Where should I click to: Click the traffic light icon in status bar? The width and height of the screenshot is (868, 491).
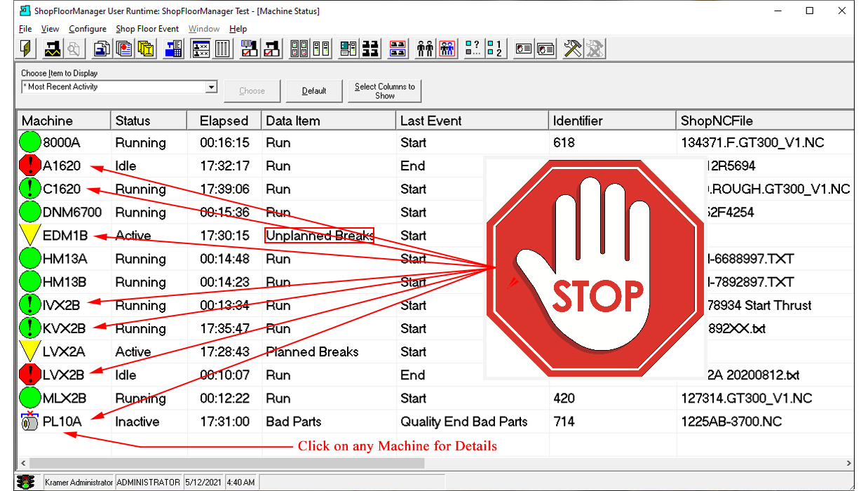26,482
